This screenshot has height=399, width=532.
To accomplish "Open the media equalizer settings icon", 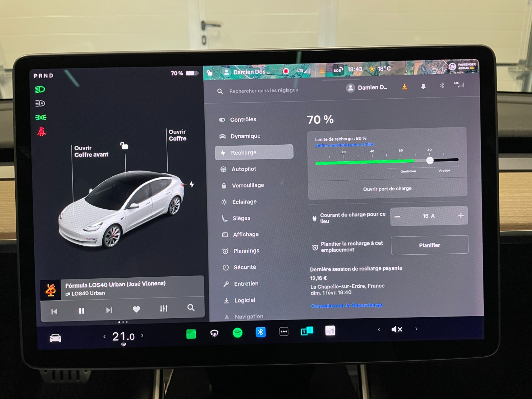I will (164, 309).
